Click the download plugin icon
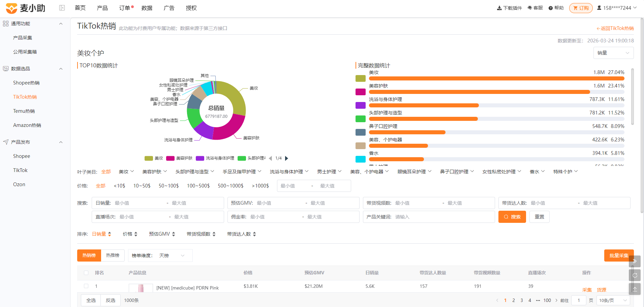This screenshot has width=644, height=307. pyautogui.click(x=499, y=8)
